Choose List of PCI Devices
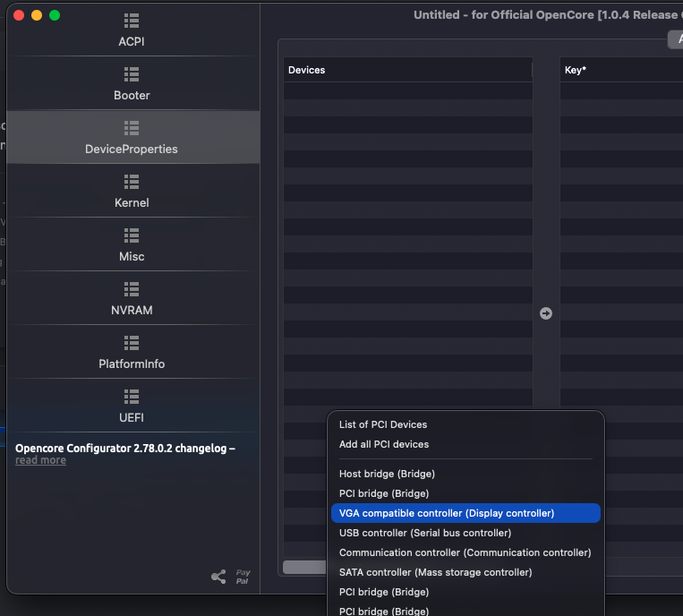 (x=465, y=424)
